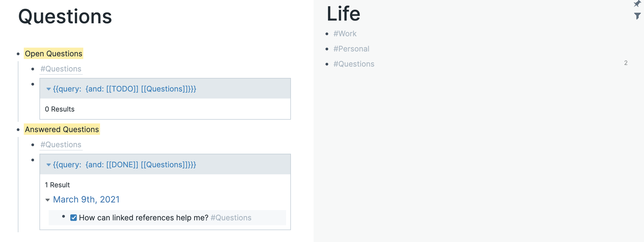This screenshot has width=644, height=242.
Task: Open the March 9th, 2021 page link
Action: point(87,200)
